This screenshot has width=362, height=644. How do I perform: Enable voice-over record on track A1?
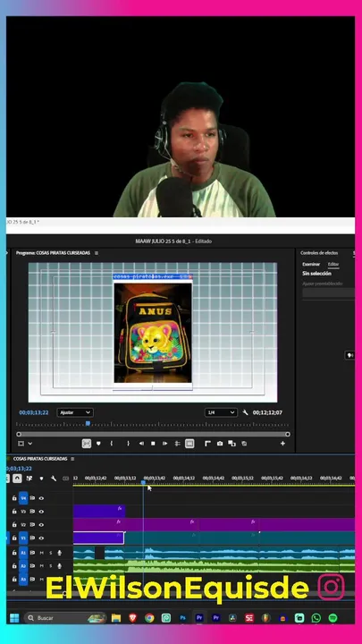coord(60,553)
